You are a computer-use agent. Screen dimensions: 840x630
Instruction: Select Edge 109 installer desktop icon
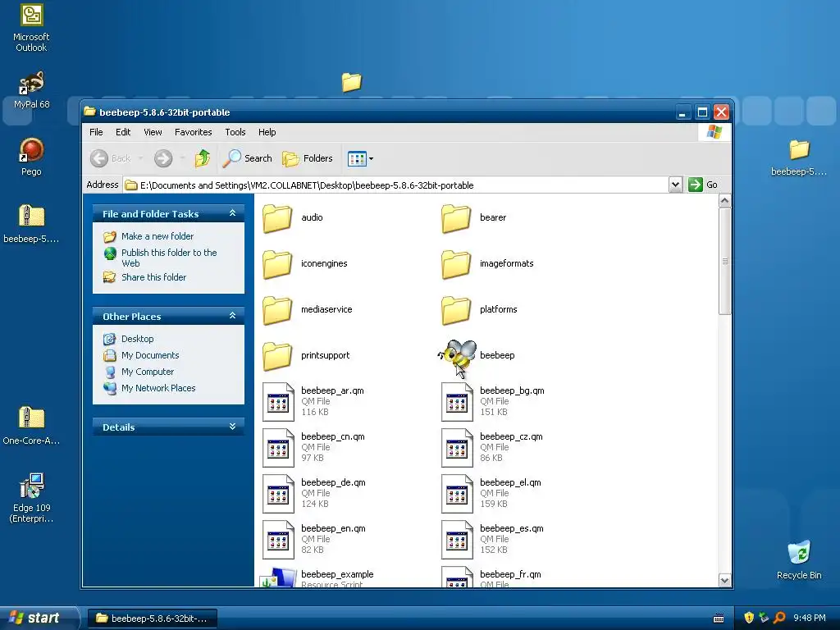31,498
